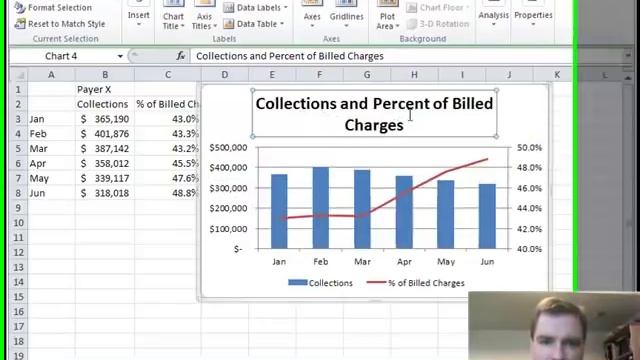
Task: Select column B header
Action: 105,75
